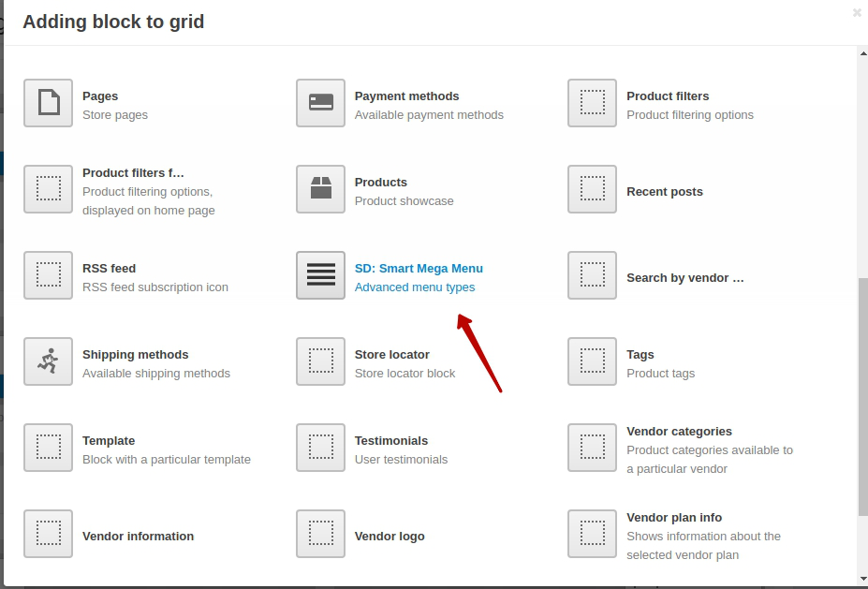Click 'Product filtering options' description under Product filters
This screenshot has height=589, width=868.
(690, 115)
